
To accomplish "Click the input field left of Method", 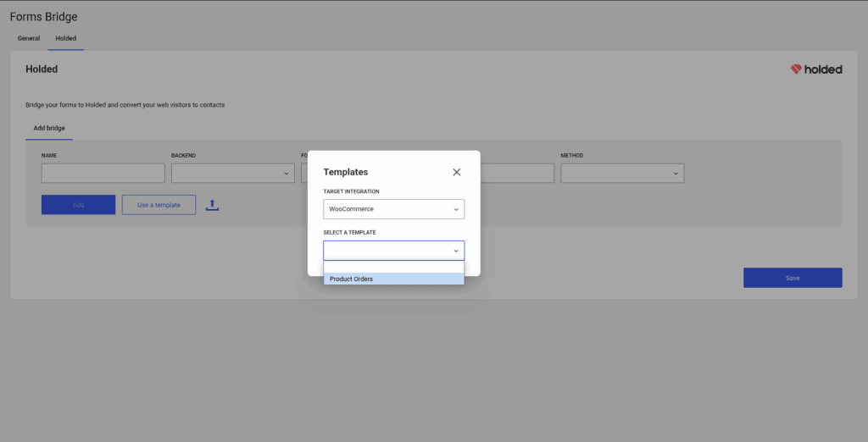I will pos(517,173).
